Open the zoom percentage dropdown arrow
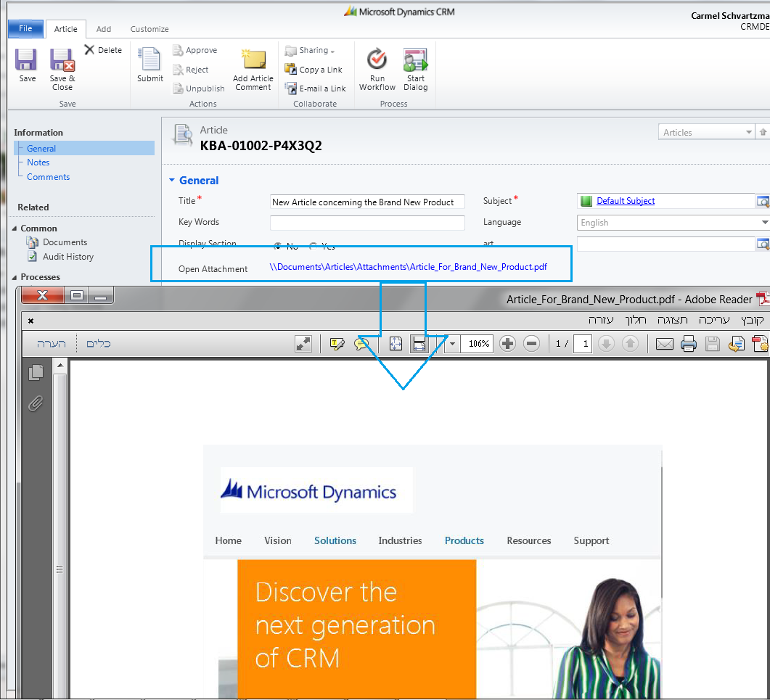This screenshot has width=770, height=700. (453, 344)
